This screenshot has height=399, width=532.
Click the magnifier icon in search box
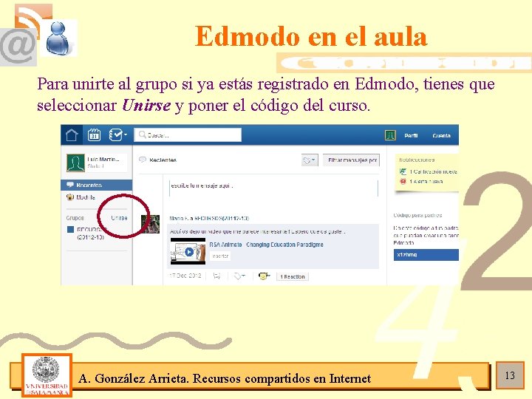pyautogui.click(x=142, y=135)
